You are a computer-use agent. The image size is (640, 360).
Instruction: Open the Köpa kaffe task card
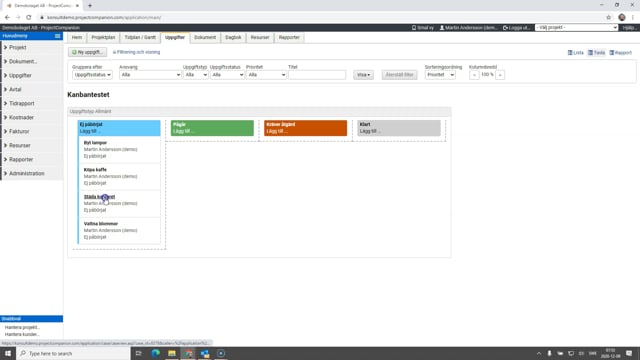pos(119,176)
